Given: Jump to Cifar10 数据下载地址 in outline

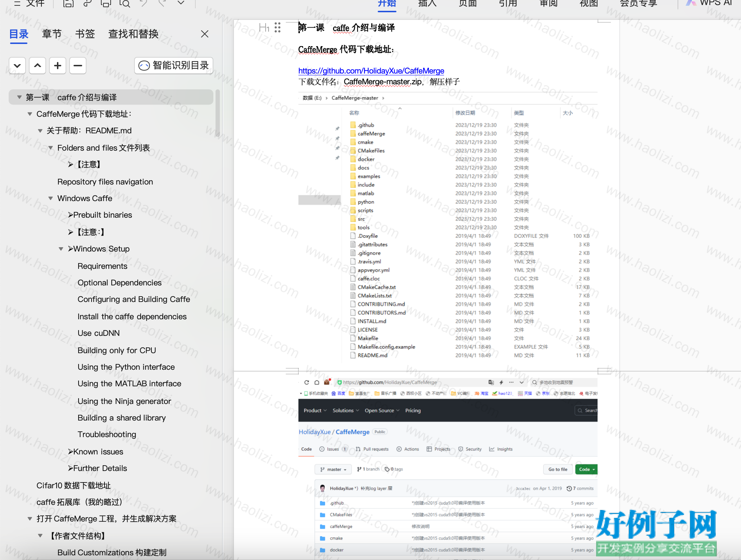Looking at the screenshot, I should tap(74, 485).
